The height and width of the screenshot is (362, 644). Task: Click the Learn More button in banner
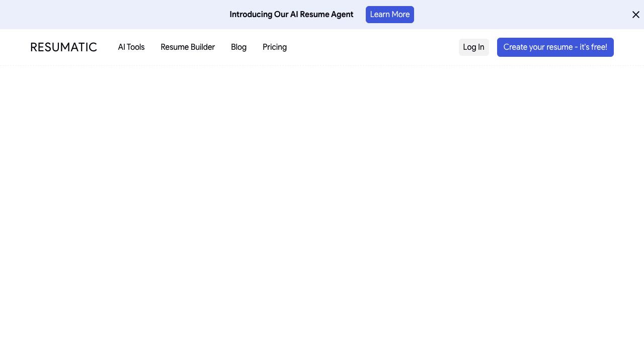[390, 15]
